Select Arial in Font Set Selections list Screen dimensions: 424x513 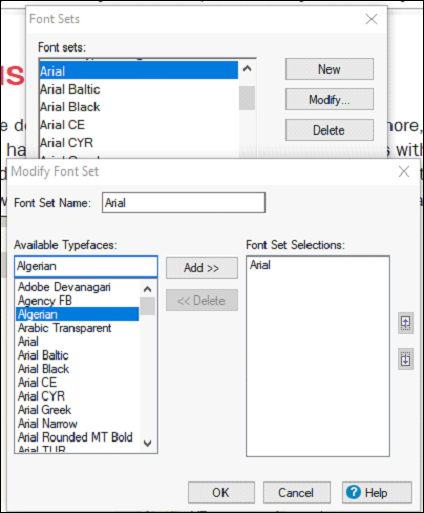pos(260,265)
